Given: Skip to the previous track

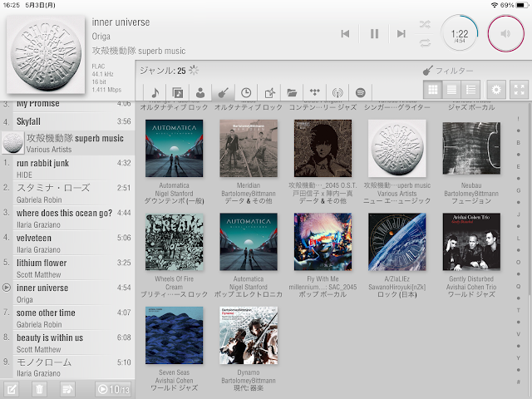Looking at the screenshot, I should coord(345,33).
